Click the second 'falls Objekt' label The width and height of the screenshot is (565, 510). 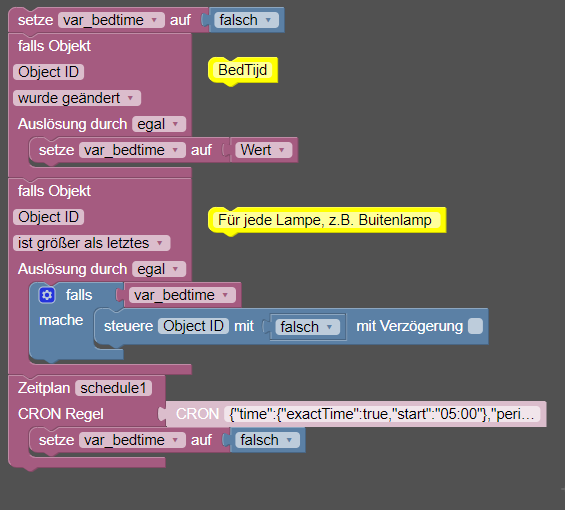point(54,191)
